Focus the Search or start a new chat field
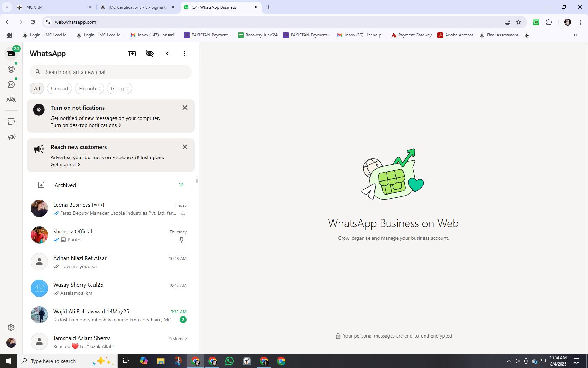Viewport: 588px width, 368px height. pos(111,72)
